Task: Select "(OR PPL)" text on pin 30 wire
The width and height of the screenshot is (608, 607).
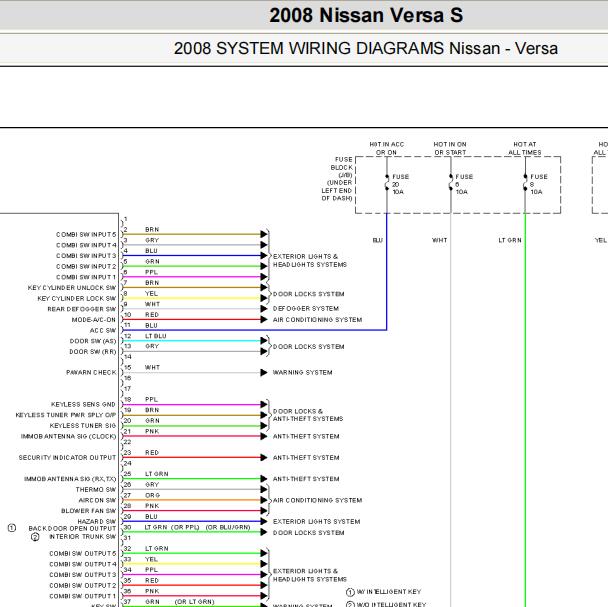Action: [185, 527]
